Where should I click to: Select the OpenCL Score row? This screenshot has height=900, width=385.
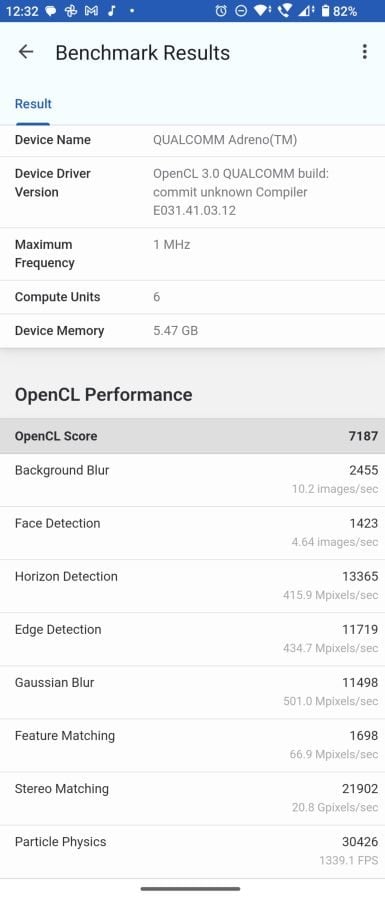tap(192, 436)
